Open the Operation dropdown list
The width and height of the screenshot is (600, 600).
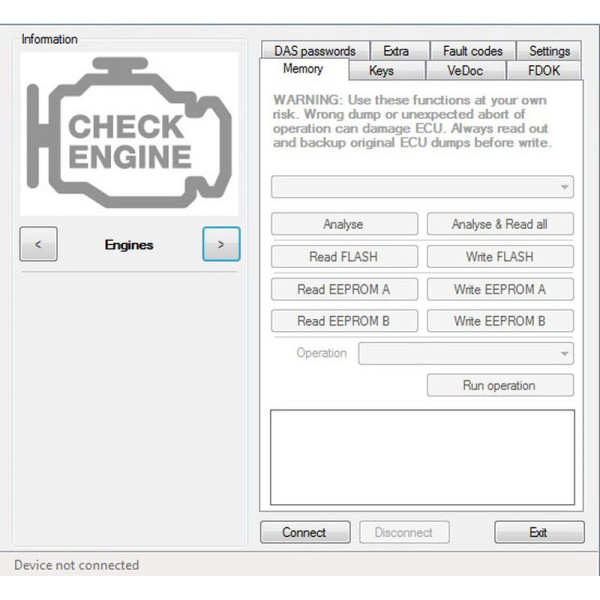pos(466,354)
